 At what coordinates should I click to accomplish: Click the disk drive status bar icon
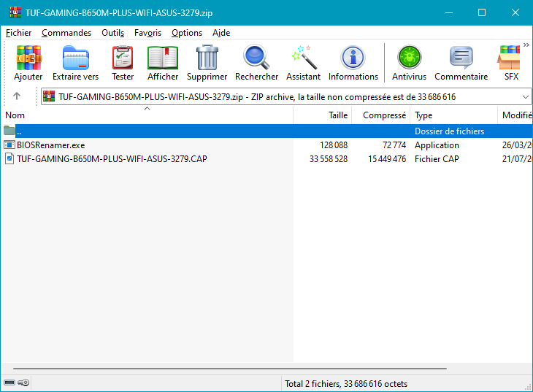click(9, 383)
